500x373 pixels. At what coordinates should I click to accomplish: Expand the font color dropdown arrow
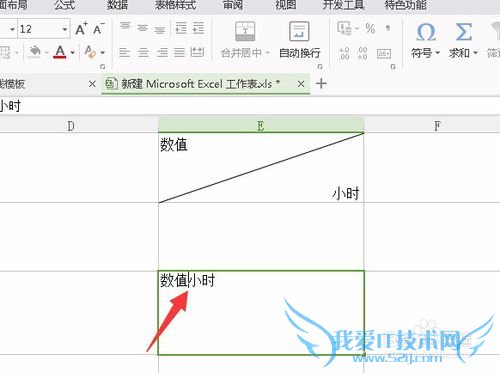point(72,53)
